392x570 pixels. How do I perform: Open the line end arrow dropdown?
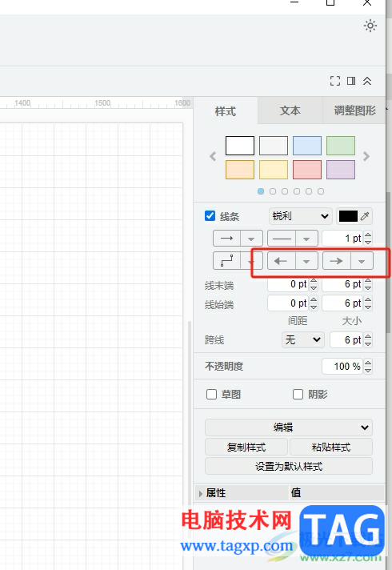(362, 261)
